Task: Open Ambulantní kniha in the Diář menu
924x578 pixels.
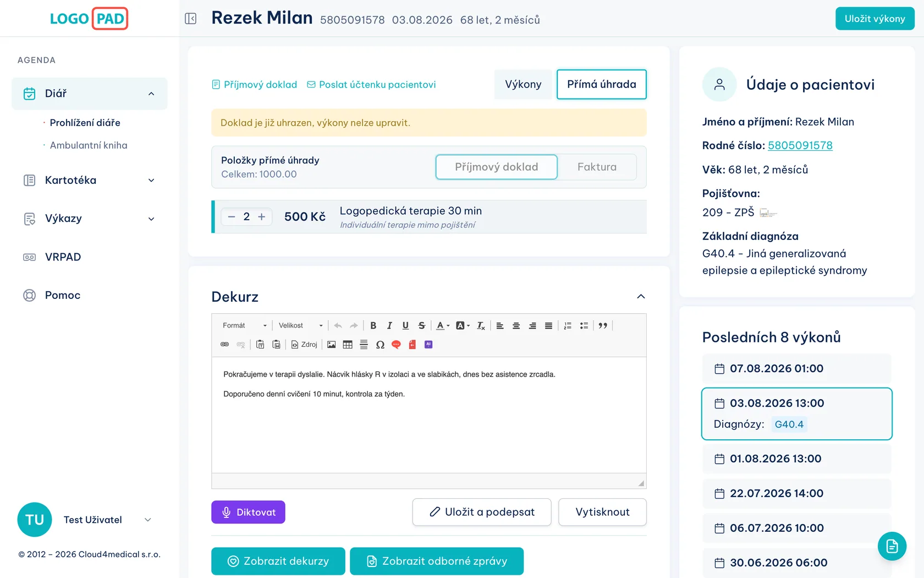Action: tap(89, 145)
